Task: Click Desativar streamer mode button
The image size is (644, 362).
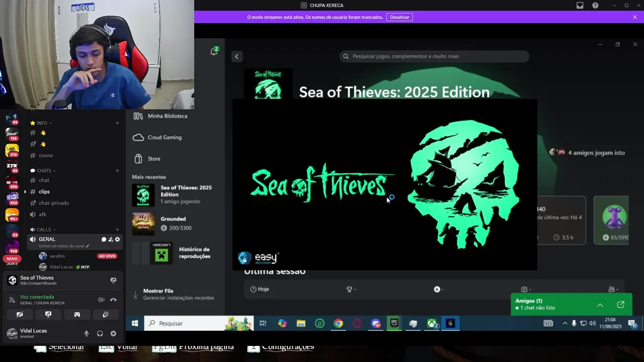Action: [x=399, y=17]
